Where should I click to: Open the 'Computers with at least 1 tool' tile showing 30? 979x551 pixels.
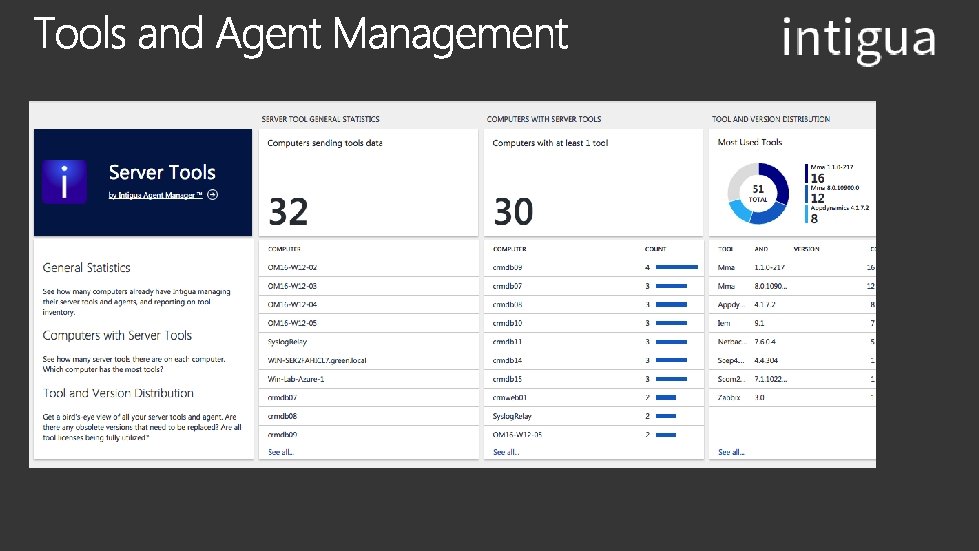click(593, 183)
